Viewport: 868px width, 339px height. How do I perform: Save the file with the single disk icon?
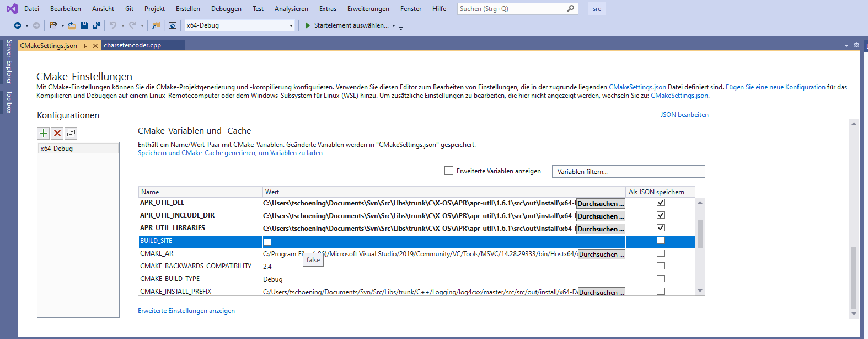point(84,25)
